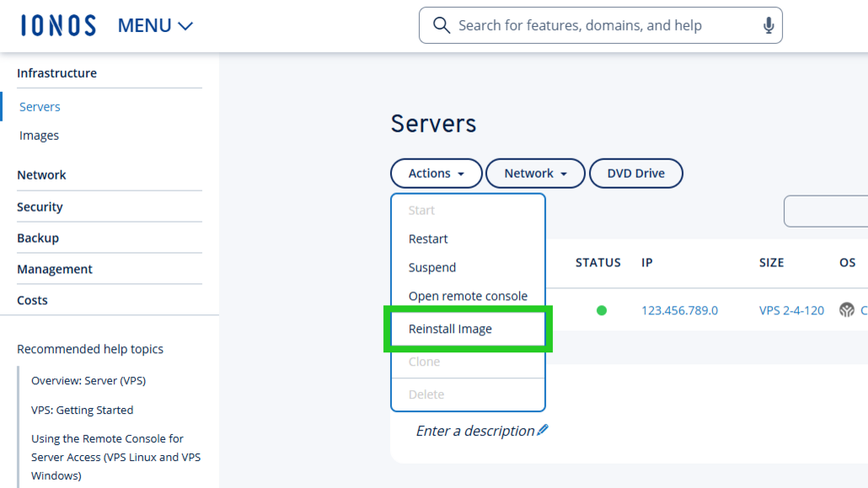
Task: Sort by the SIZE column header
Action: pyautogui.click(x=771, y=263)
